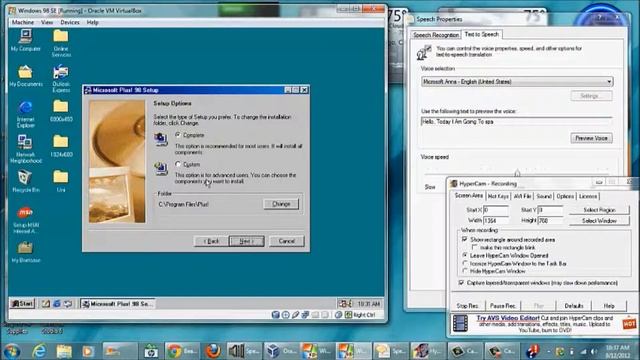Open Windows Explorer folder on host taskbar
This screenshot has width=640, height=360.
(64, 351)
